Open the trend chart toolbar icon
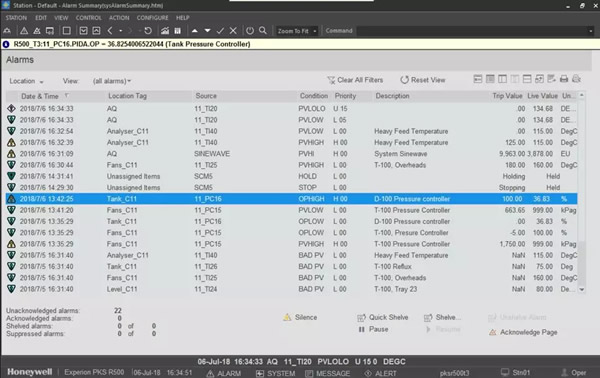 (x=165, y=31)
